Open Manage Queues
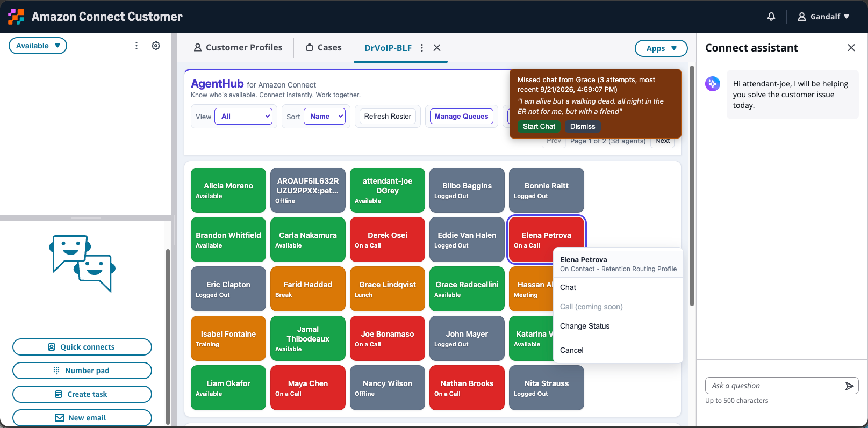Viewport: 868px width, 428px height. point(462,116)
